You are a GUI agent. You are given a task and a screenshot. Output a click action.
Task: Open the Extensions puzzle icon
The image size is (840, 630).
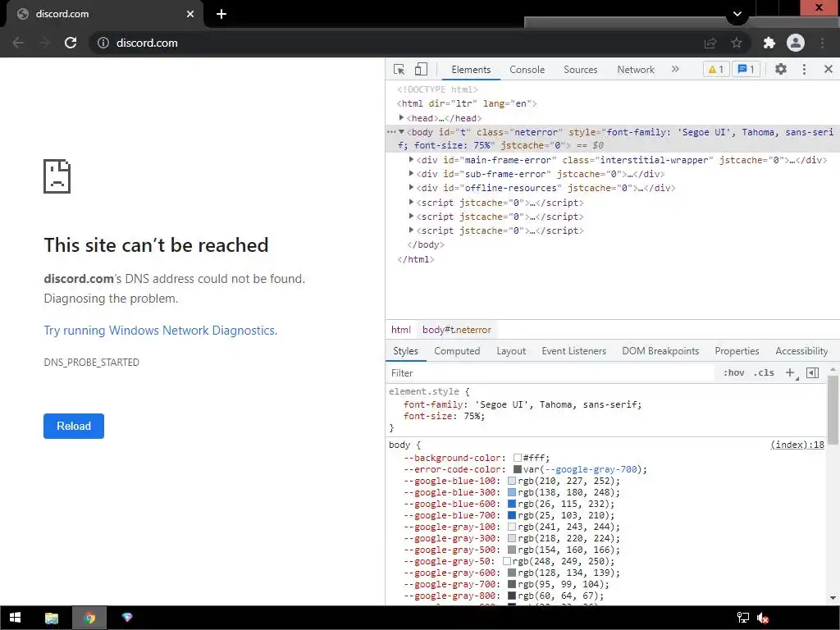(x=769, y=43)
